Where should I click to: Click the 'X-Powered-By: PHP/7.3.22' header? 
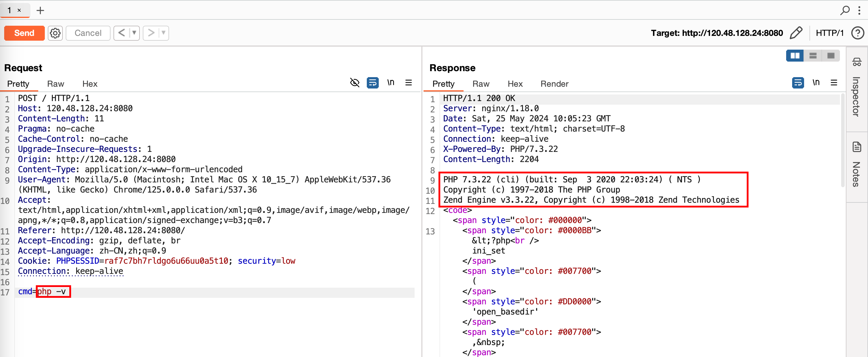coord(500,149)
